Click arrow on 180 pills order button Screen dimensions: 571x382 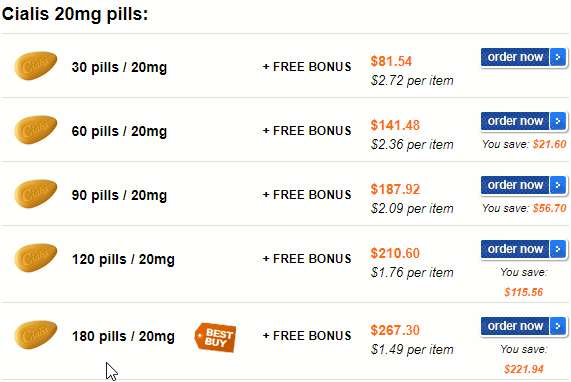click(558, 326)
